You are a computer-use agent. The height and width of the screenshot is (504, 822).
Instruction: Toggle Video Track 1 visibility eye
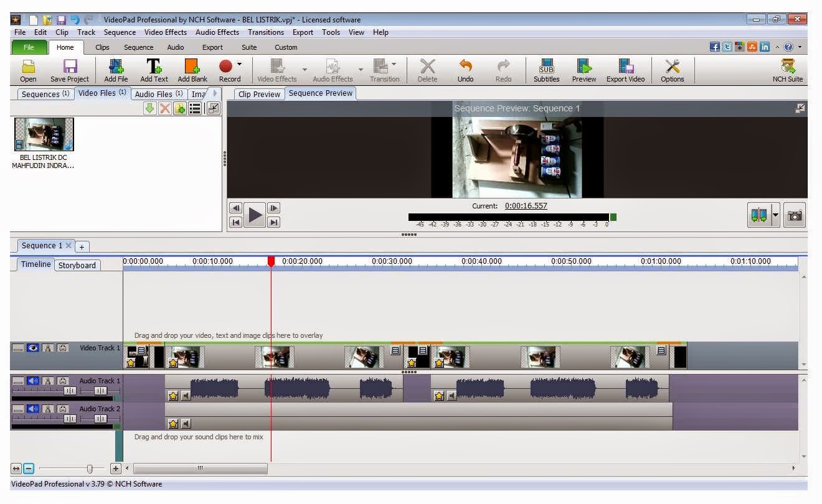click(x=33, y=348)
